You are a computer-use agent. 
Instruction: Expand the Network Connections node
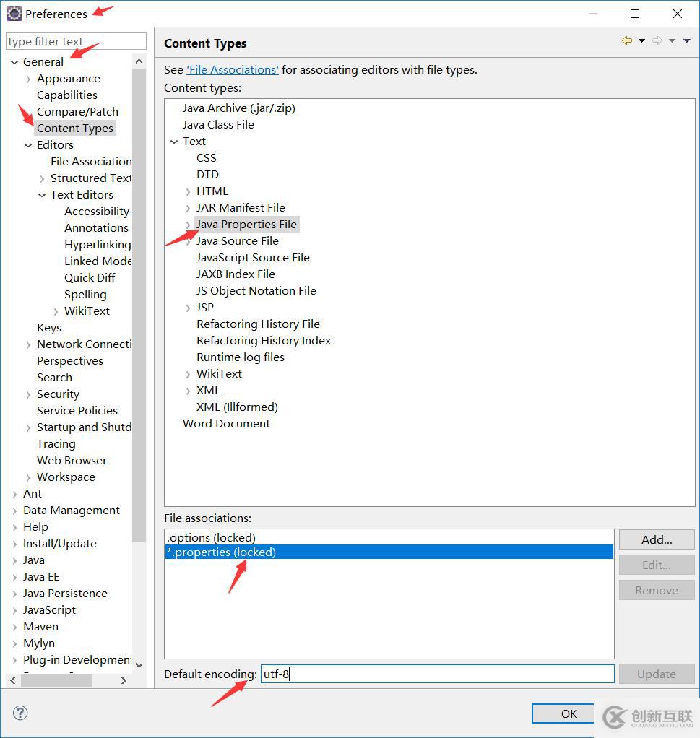pos(29,345)
